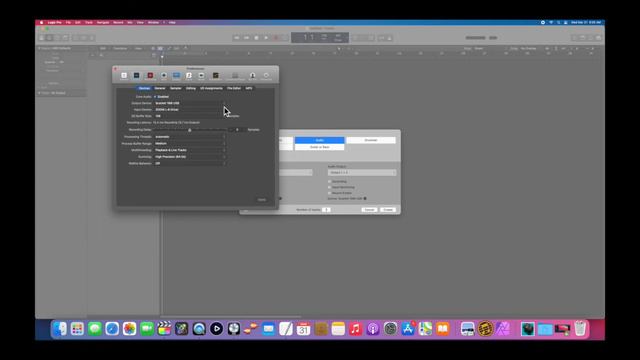The image size is (640, 360).
Task: Open App Store from the Dock
Action: pyautogui.click(x=408, y=329)
